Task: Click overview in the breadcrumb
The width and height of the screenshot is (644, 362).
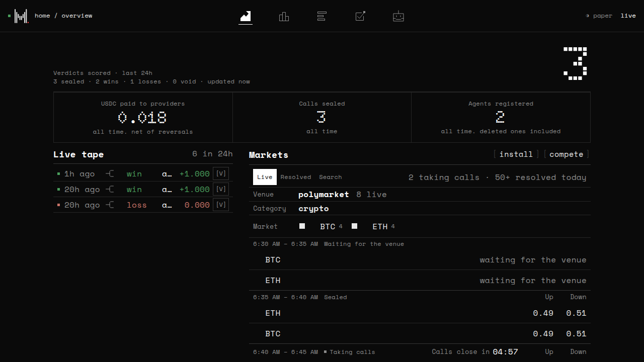Action: point(77,16)
